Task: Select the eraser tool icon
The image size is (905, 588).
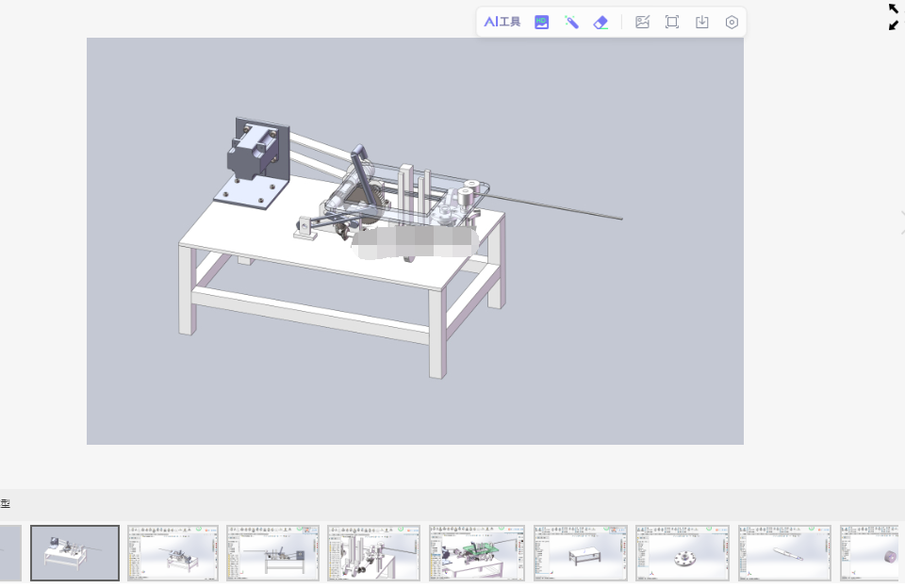Action: click(x=601, y=22)
